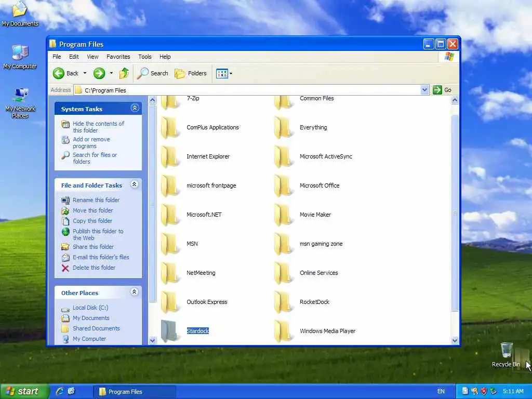This screenshot has height=399, width=532.
Task: Select the NetMeeting folder icon
Action: [170, 273]
